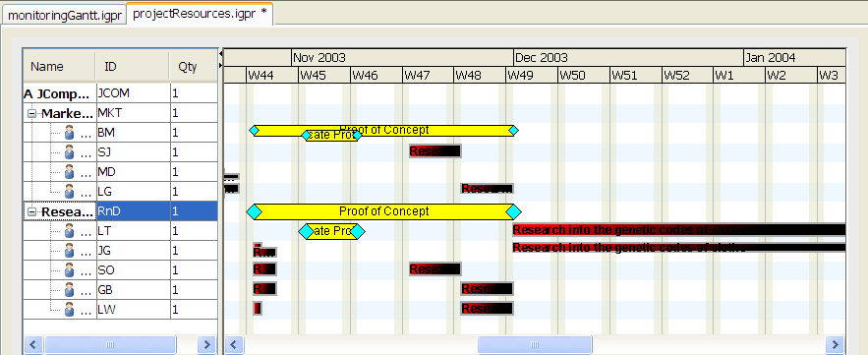Collapse the Marketing (MKT) tree node

32,113
